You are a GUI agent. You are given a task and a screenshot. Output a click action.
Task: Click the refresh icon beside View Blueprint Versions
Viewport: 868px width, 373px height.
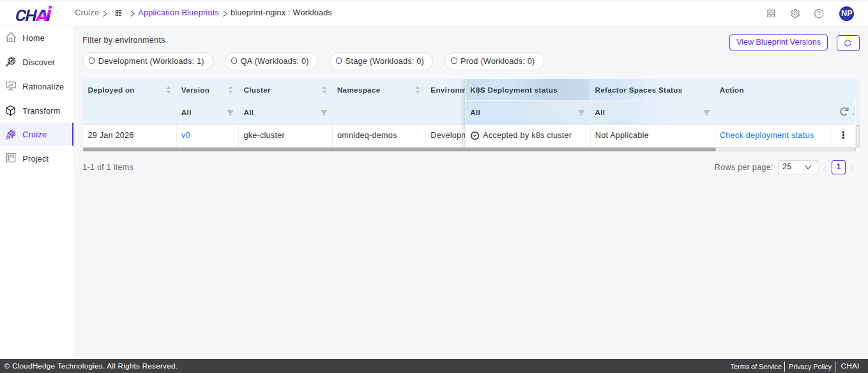tap(848, 43)
